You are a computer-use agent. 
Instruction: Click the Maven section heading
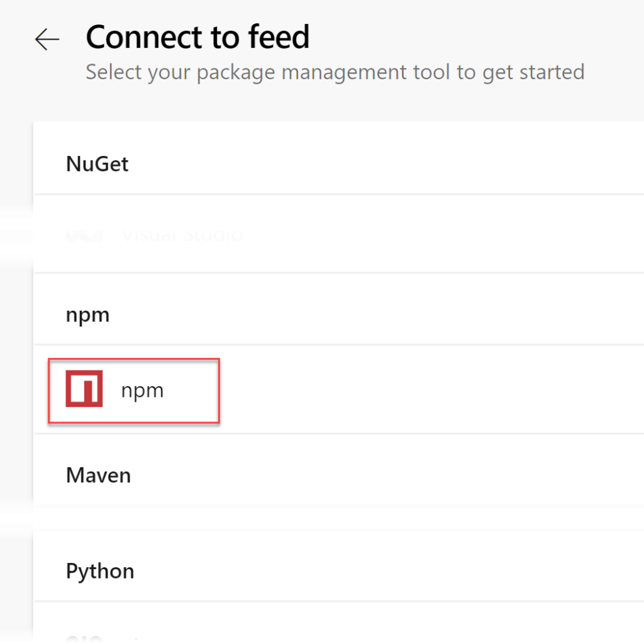pyautogui.click(x=98, y=475)
